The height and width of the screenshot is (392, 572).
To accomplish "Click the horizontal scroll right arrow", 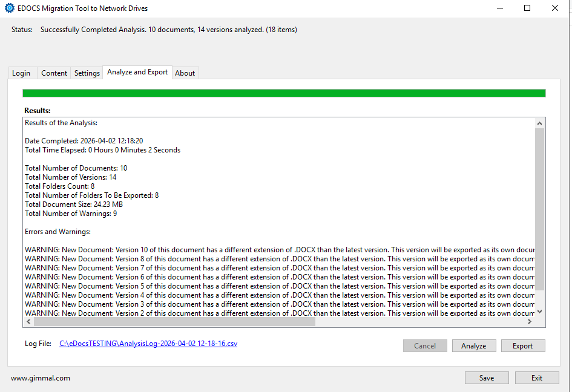I will (x=530, y=322).
